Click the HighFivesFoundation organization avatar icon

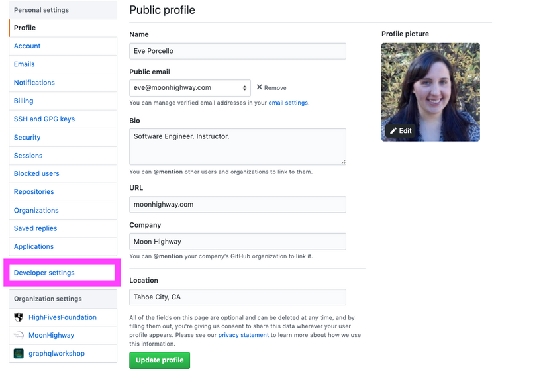19,317
